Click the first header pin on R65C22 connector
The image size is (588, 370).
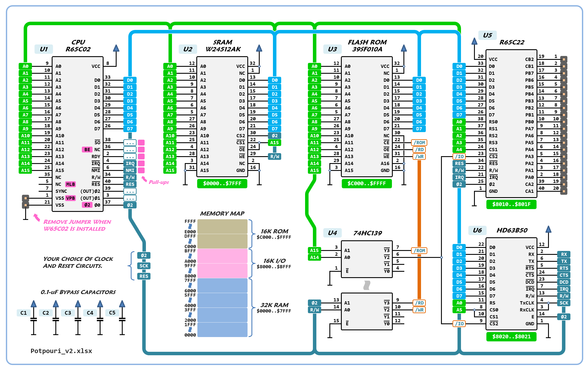click(x=564, y=59)
